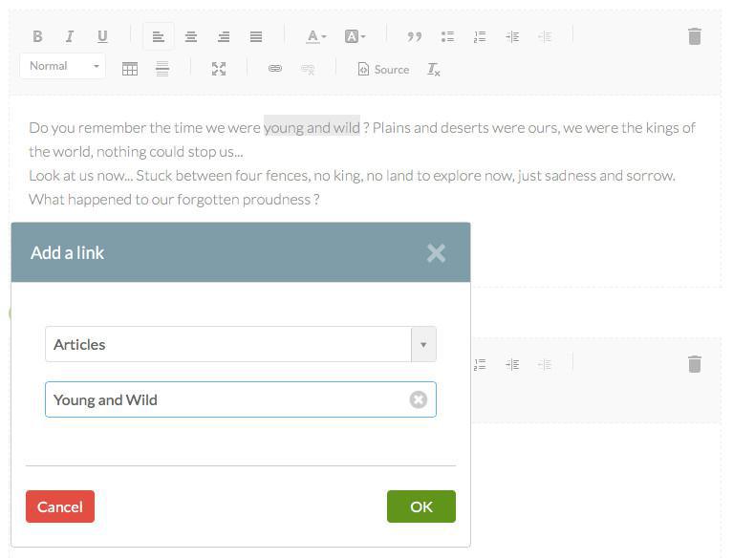Screen dimensions: 733x560
Task: Center align the text
Action: point(191,36)
